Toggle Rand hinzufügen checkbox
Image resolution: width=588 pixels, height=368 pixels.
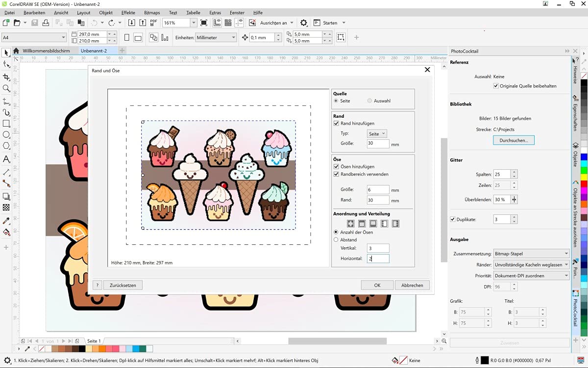(x=336, y=124)
